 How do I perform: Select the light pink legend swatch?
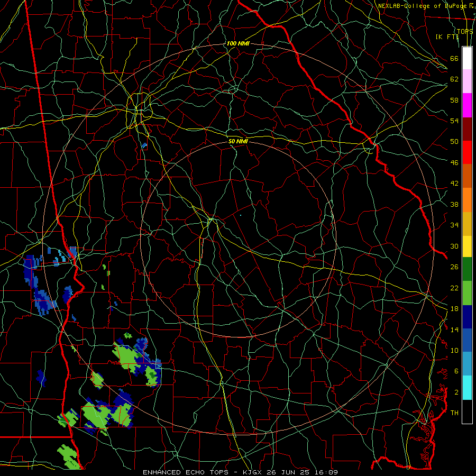coord(467,81)
